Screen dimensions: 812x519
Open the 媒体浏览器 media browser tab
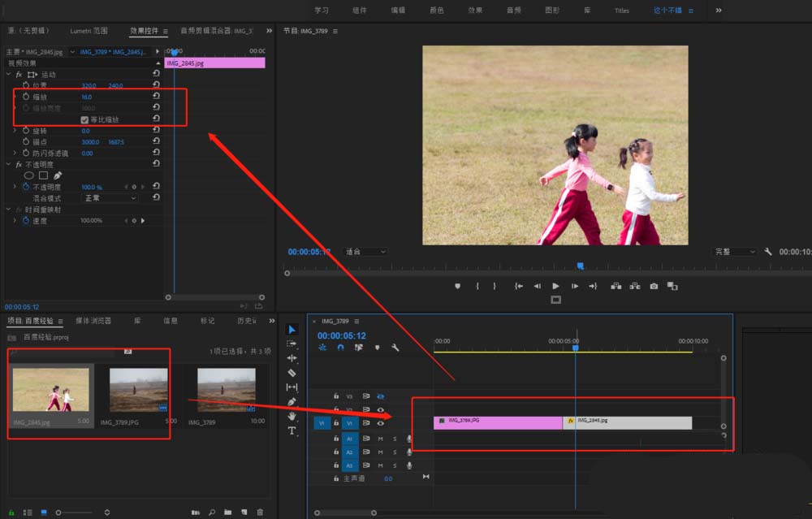click(93, 321)
